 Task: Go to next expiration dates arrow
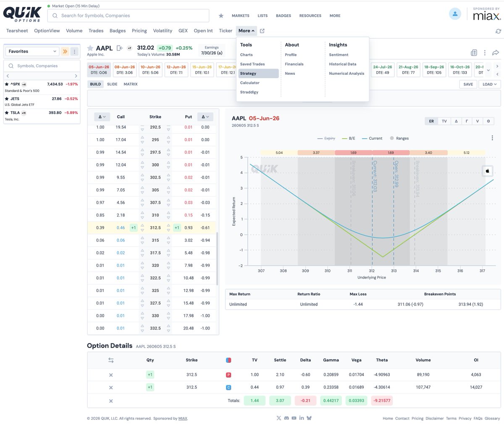point(497,66)
